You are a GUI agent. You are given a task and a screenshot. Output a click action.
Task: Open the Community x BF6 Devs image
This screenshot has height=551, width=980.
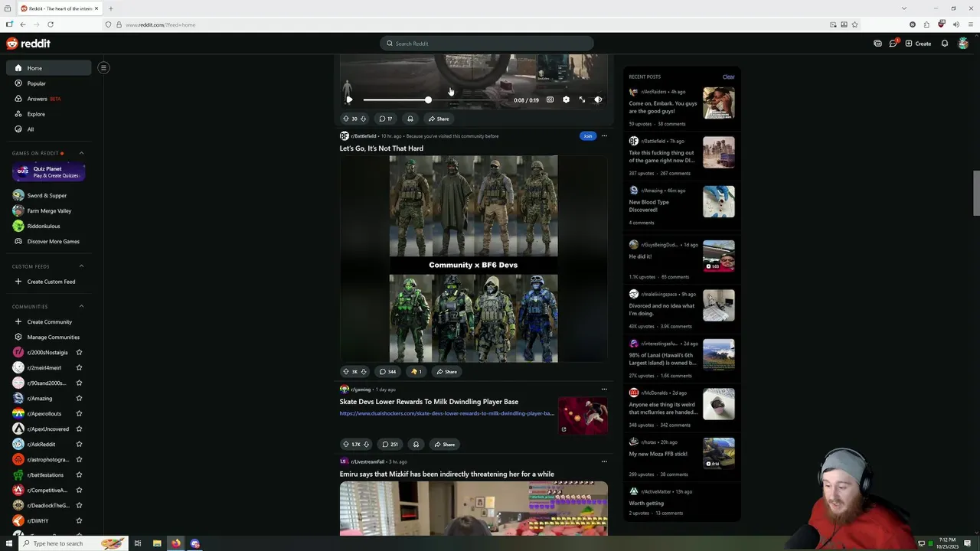pos(473,259)
